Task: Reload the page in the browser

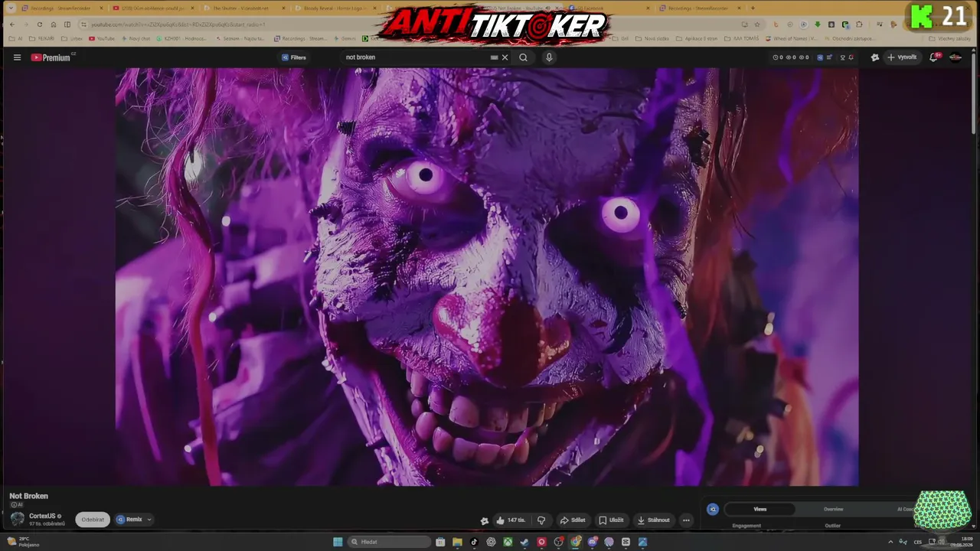Action: pos(40,24)
